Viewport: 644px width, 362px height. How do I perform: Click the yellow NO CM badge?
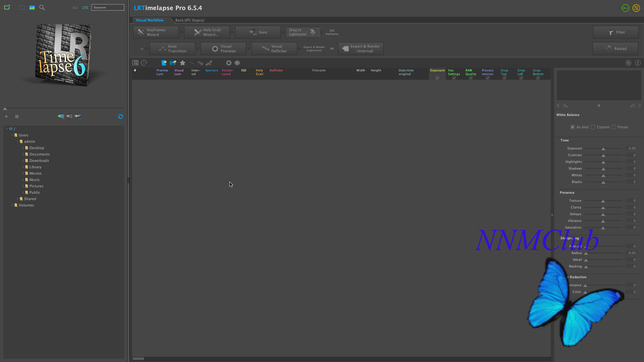tap(636, 8)
